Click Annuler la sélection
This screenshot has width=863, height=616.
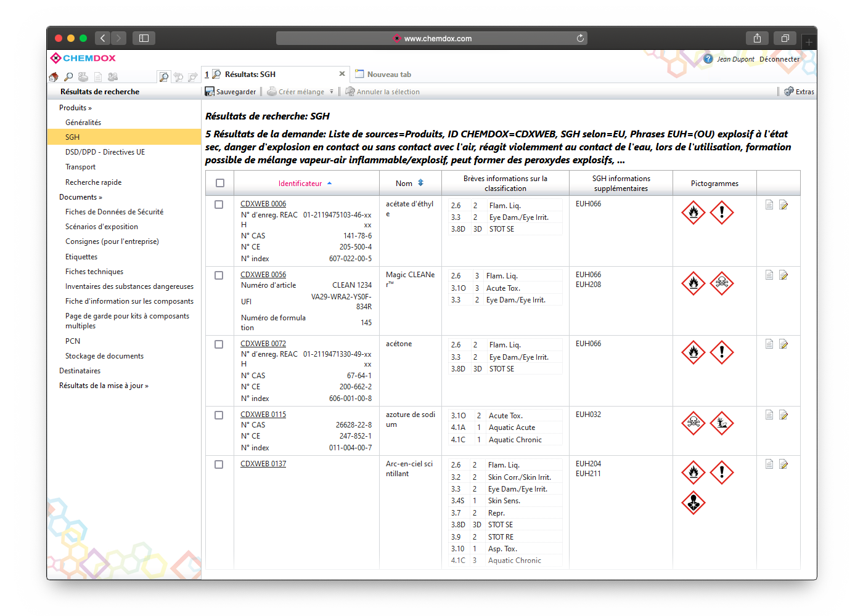coord(383,92)
